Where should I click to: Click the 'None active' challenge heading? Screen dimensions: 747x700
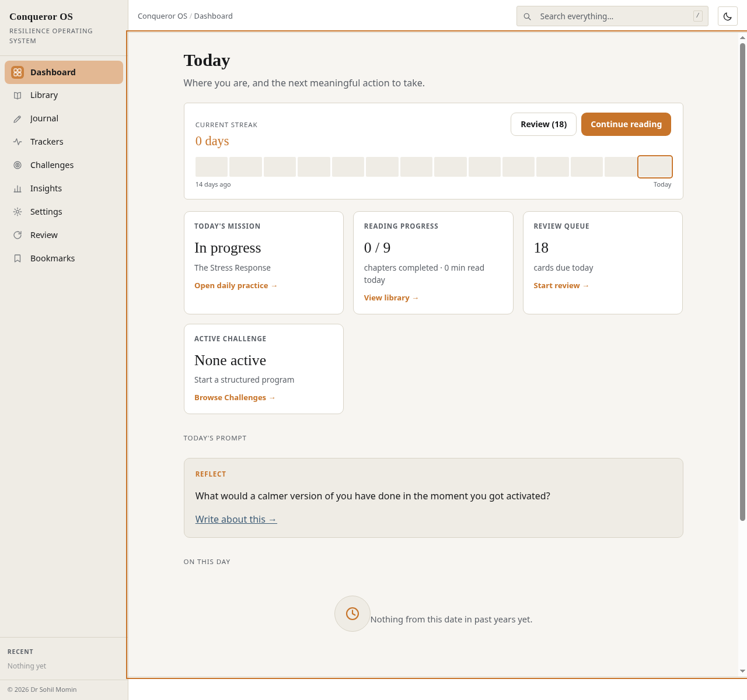[230, 360]
